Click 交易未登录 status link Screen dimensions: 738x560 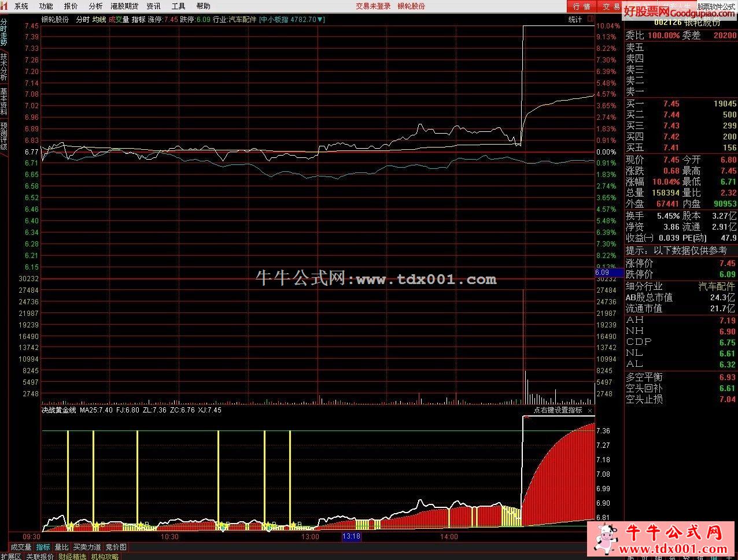point(373,6)
